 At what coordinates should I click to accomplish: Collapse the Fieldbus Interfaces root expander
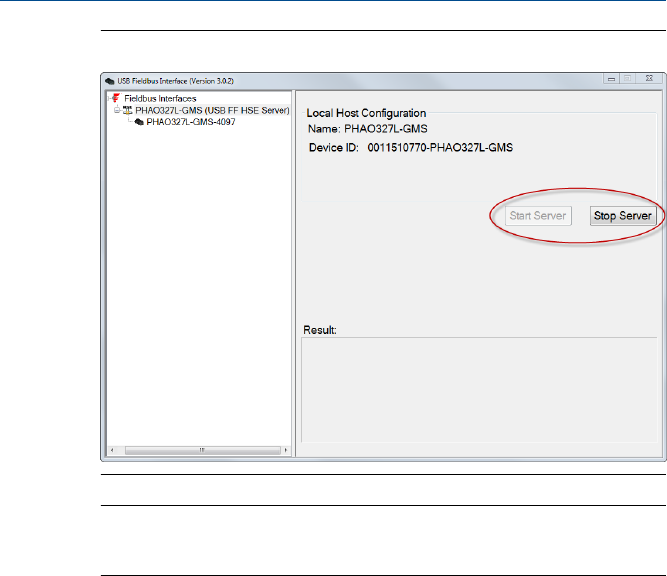tap(109, 99)
